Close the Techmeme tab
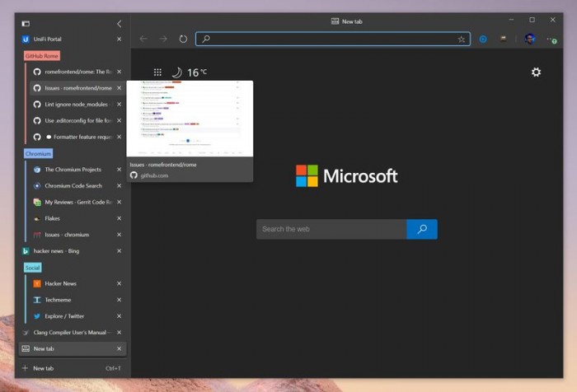577x392 pixels. click(119, 300)
